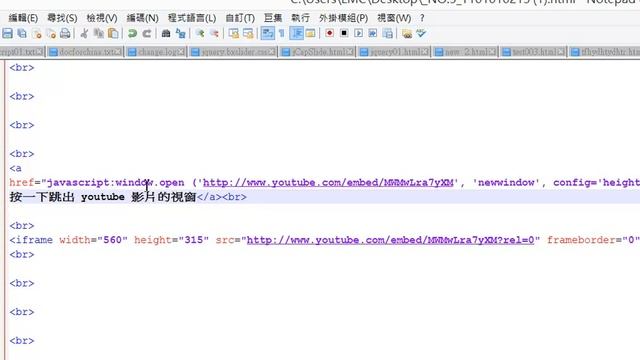Image resolution: width=640 pixels, height=360 pixels.
Task: Click the height="315" attribute text
Action: (x=171, y=240)
